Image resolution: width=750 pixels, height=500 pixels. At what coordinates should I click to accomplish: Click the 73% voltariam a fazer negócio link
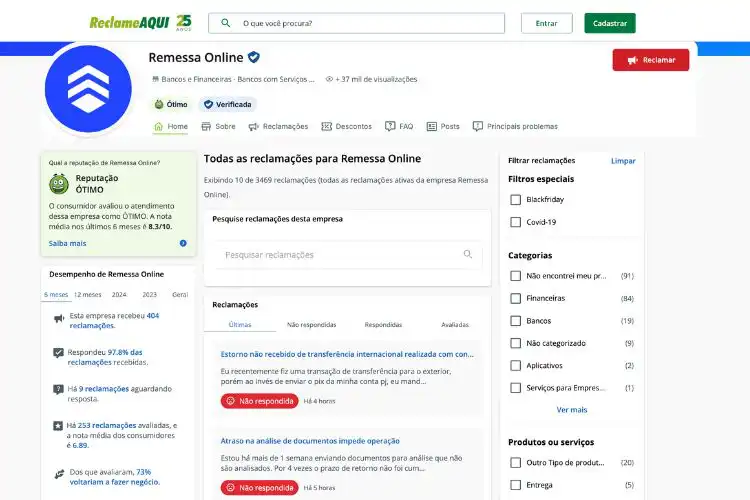[x=115, y=477]
